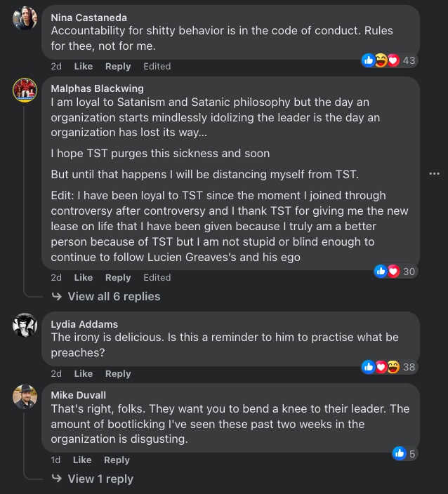
Task: Open Lydia Addams' profile avatar
Action: click(25, 325)
